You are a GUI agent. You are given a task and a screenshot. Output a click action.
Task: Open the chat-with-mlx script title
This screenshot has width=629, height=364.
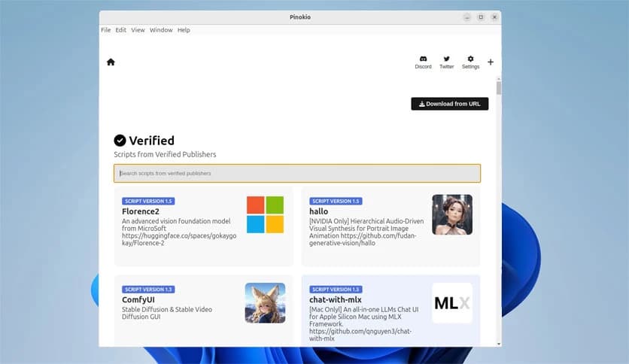click(x=336, y=299)
